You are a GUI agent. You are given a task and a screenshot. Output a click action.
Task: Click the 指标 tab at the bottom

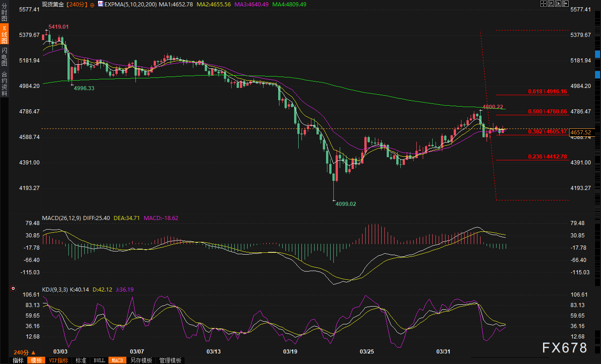coord(18,360)
